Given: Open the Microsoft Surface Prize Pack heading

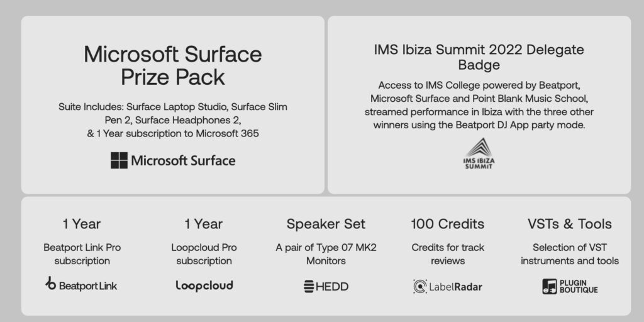Looking at the screenshot, I should (173, 65).
